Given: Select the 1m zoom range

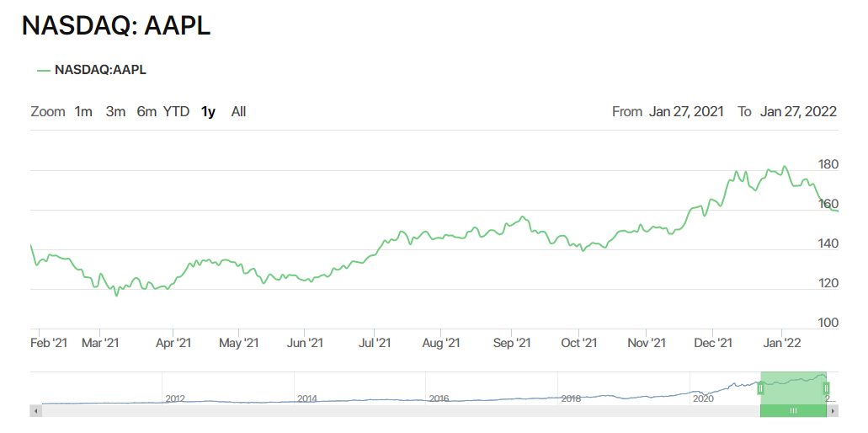Looking at the screenshot, I should click(83, 111).
